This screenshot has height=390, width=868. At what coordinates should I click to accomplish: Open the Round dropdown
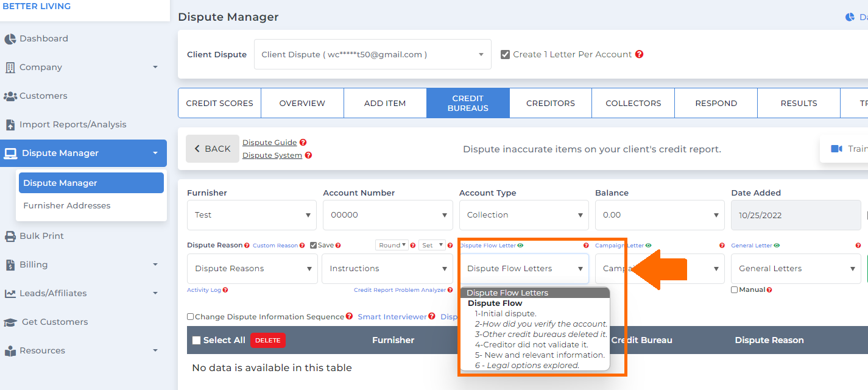coord(392,246)
